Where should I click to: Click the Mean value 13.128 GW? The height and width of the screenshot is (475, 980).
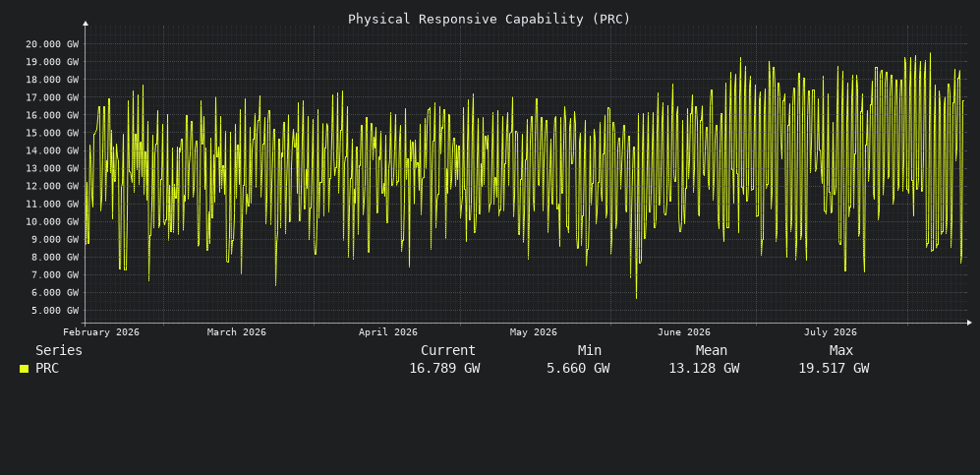pos(704,368)
